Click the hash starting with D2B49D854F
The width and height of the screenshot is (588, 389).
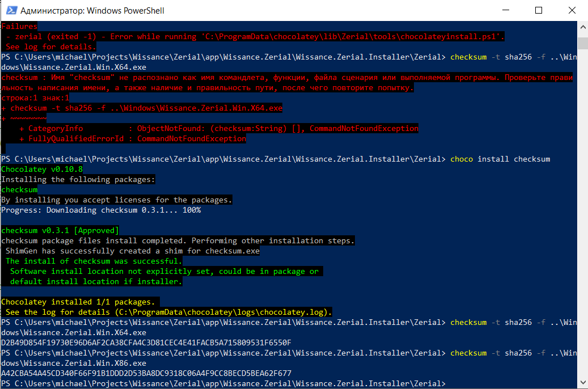pos(146,343)
